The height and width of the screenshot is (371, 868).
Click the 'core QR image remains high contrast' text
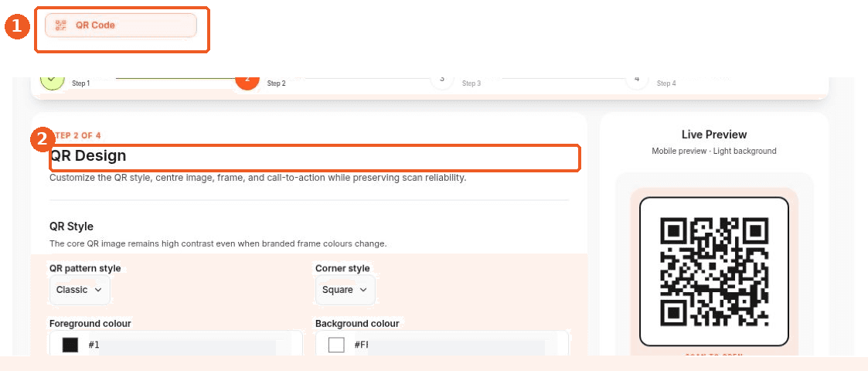coord(218,243)
